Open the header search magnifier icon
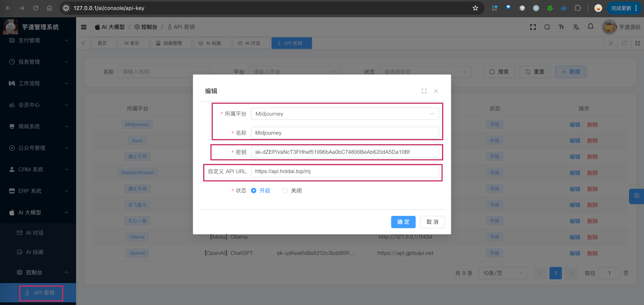 pyautogui.click(x=547, y=27)
